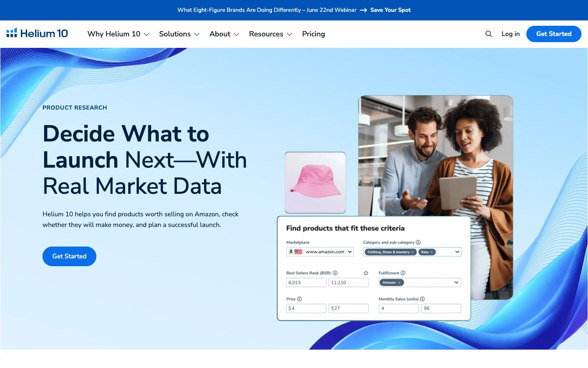588x368 pixels.
Task: Click the BSR minimum field showing 6,013
Action: [x=306, y=283]
